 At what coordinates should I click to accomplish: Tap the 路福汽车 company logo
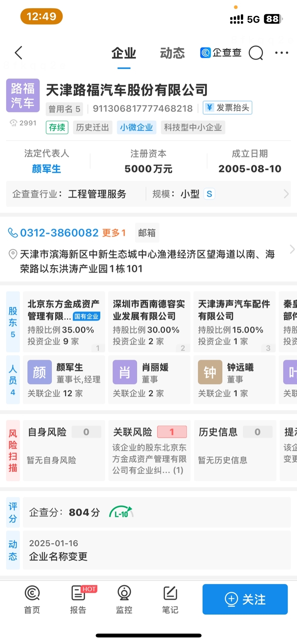pos(23,96)
